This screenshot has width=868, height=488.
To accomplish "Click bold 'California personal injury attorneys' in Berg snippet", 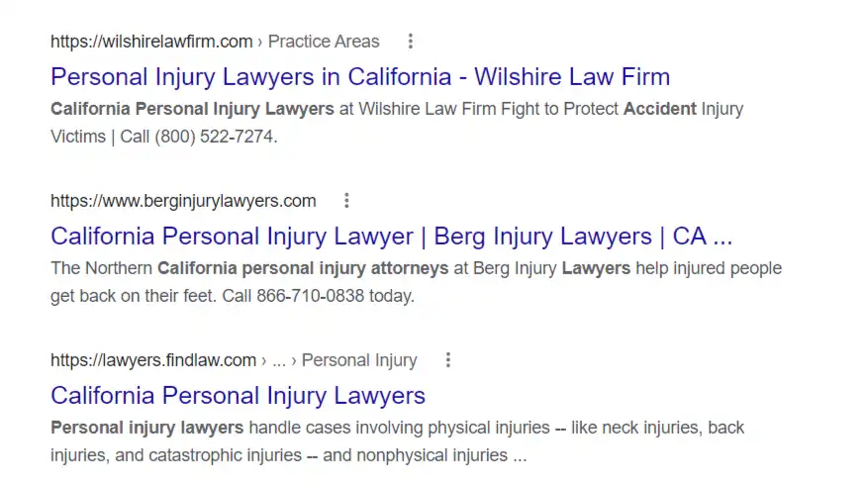I will [x=303, y=268].
